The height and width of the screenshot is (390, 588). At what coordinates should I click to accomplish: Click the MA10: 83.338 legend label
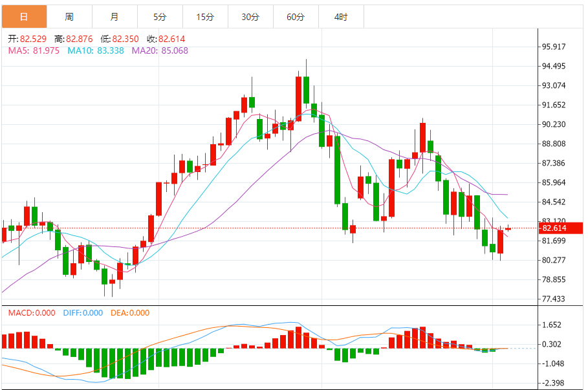[x=96, y=50]
